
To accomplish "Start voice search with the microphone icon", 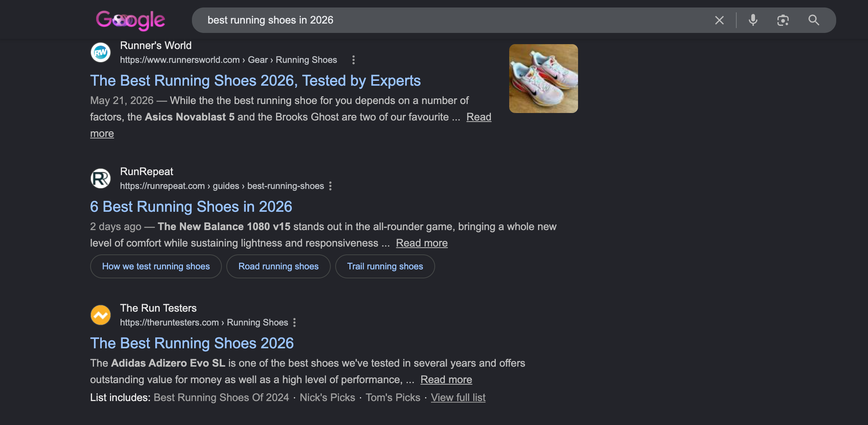I will pos(753,20).
